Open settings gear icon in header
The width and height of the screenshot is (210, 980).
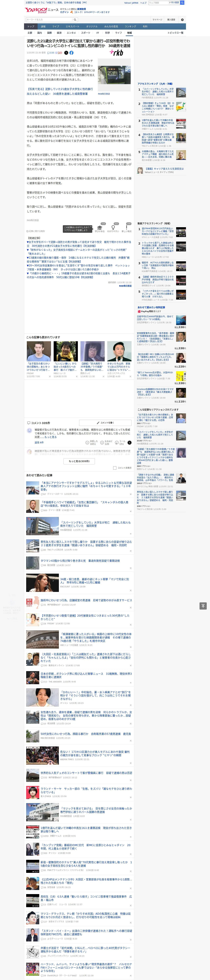[182, 19]
